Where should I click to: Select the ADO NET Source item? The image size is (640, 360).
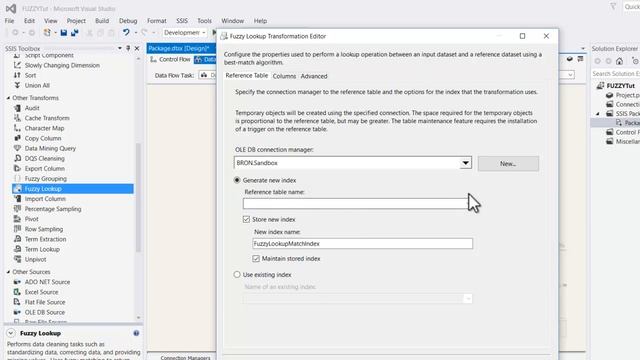click(47, 282)
